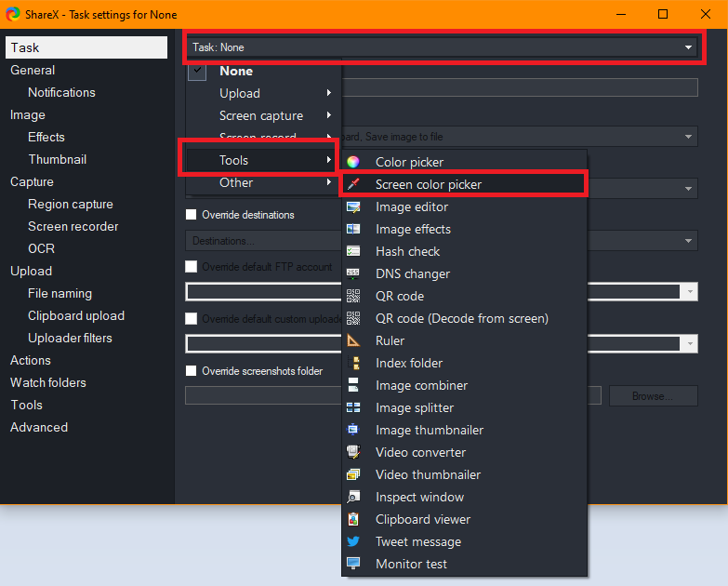The height and width of the screenshot is (586, 728).
Task: Click the Image effects icon
Action: (x=353, y=229)
